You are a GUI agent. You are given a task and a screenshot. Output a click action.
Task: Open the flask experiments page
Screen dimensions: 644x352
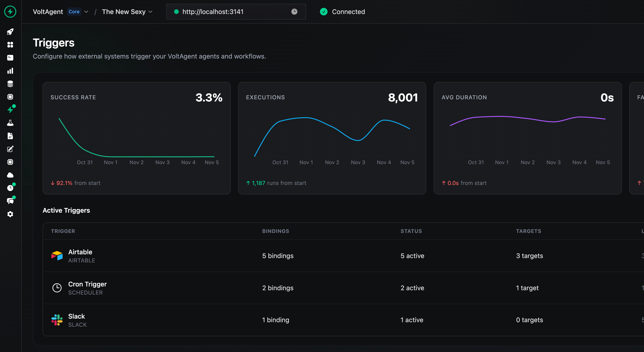point(10,123)
